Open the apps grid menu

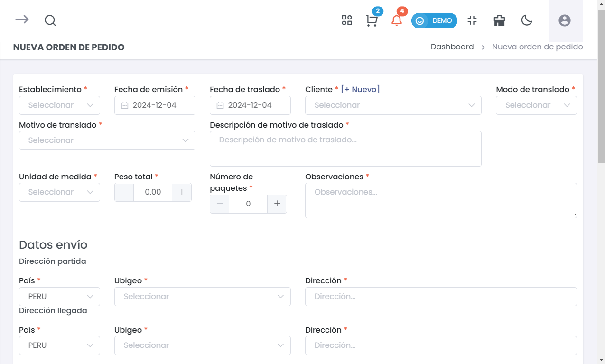pos(346,20)
